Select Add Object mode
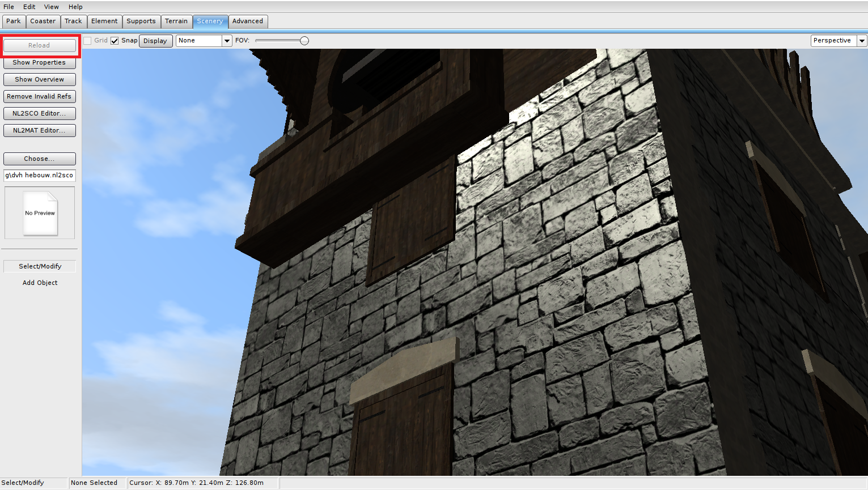 click(40, 283)
